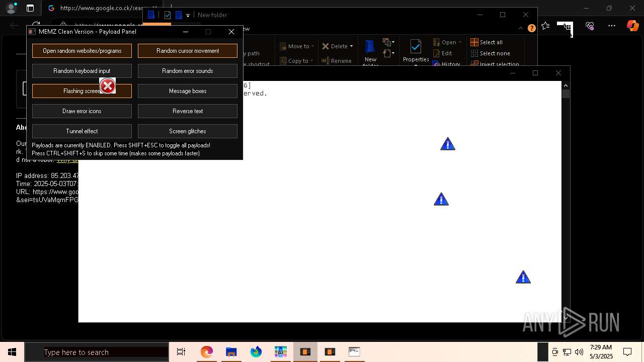644x362 pixels.
Task: Open Edge tab actions menu icon
Action: coord(30,8)
